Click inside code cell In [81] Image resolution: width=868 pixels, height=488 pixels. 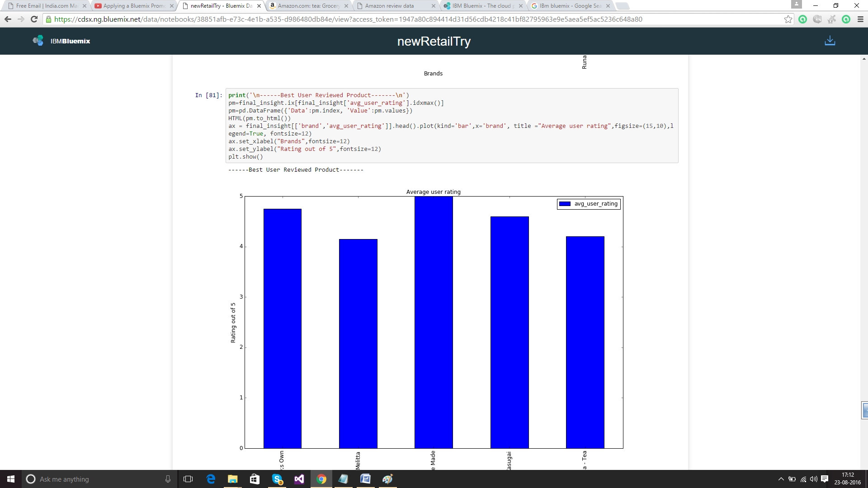point(451,126)
